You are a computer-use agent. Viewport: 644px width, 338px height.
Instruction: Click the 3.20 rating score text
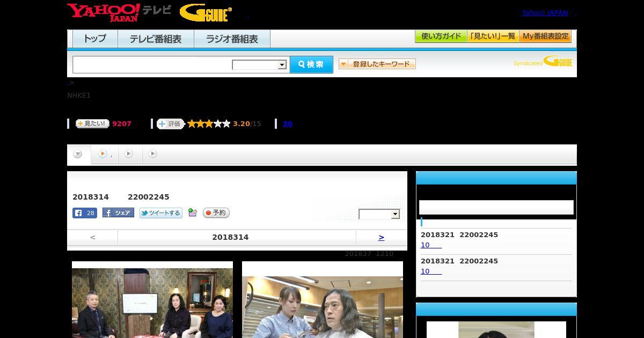pos(241,124)
